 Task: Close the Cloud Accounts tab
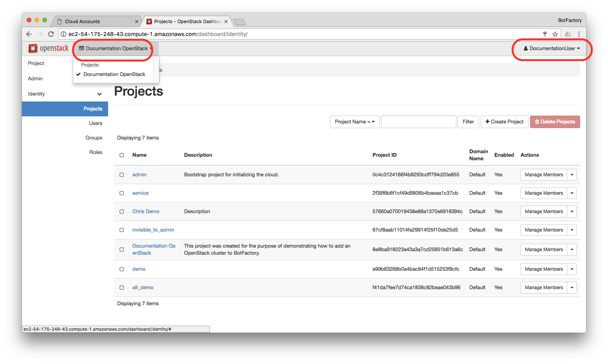coord(137,22)
